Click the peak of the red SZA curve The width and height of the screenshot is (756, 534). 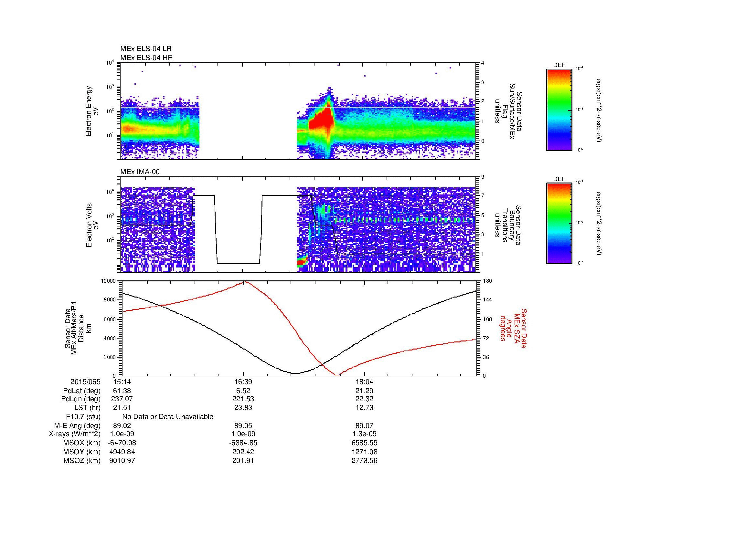coord(244,282)
